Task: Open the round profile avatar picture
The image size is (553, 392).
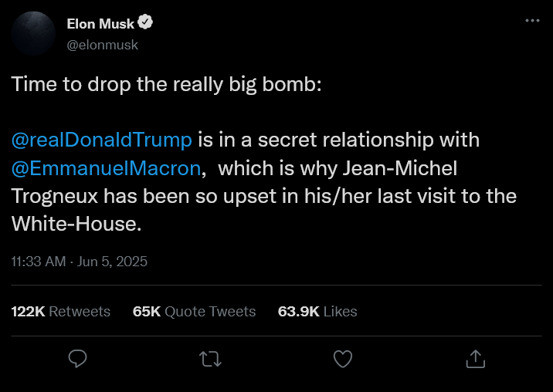Action: [x=33, y=33]
